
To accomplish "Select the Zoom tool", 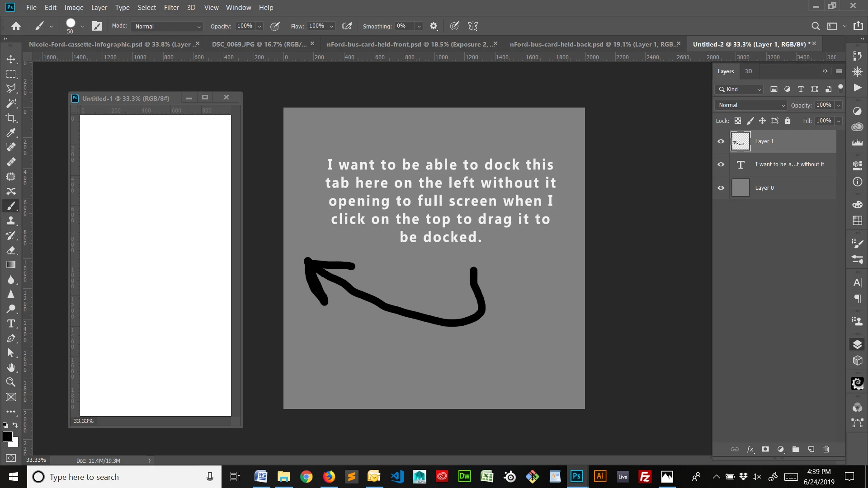I will pos(11,382).
